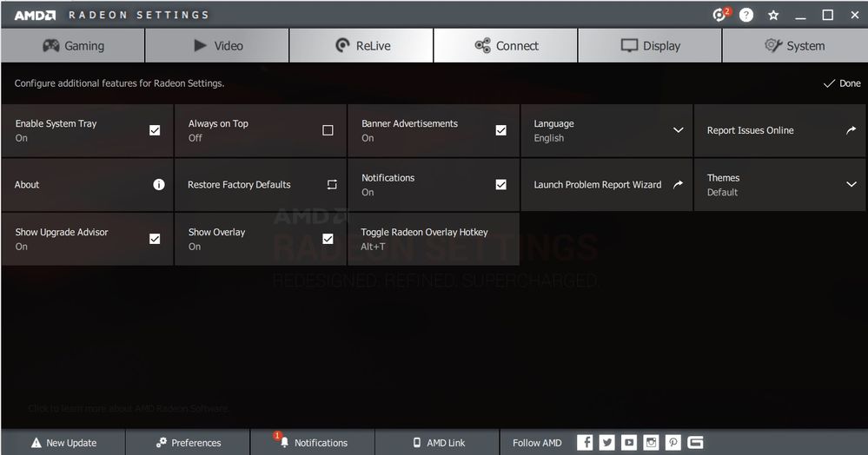Click the AMD logo in title bar

[x=35, y=15]
